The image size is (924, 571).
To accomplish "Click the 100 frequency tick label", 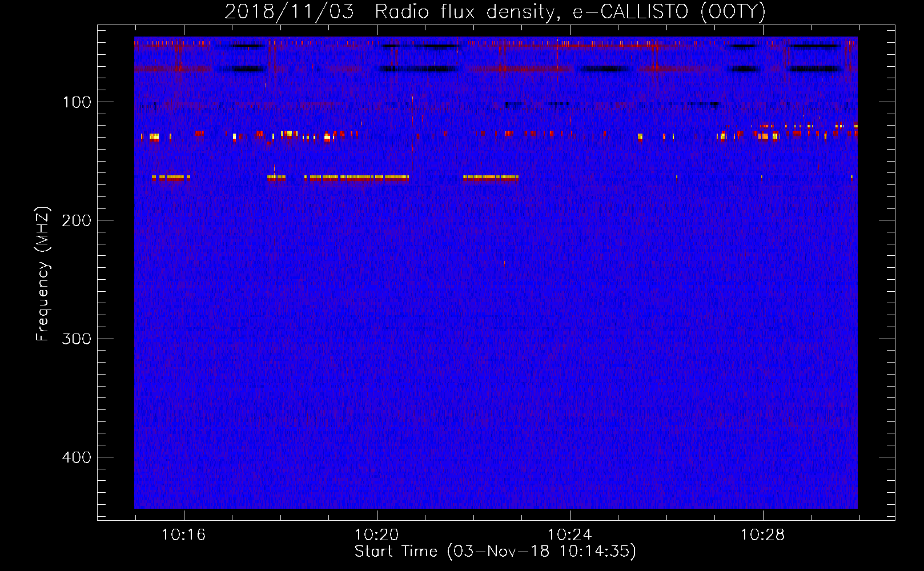I will pos(77,102).
